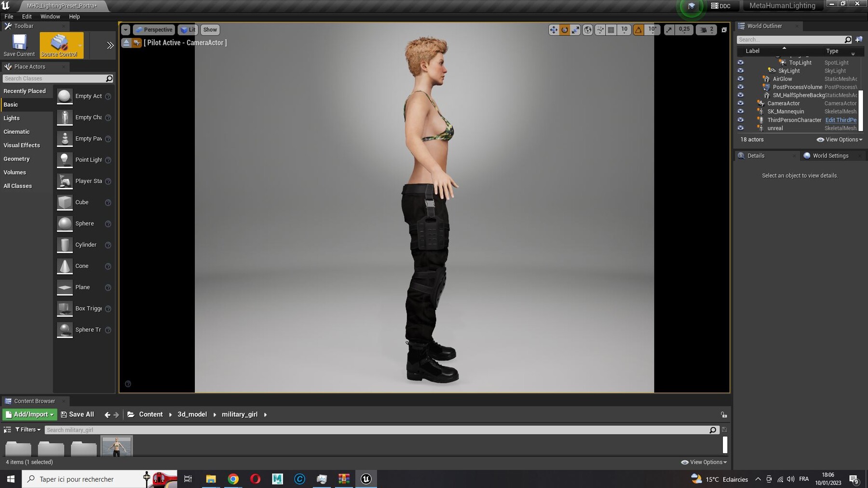The width and height of the screenshot is (868, 488).
Task: Open the Content Browser Filters dropdown
Action: 28,430
